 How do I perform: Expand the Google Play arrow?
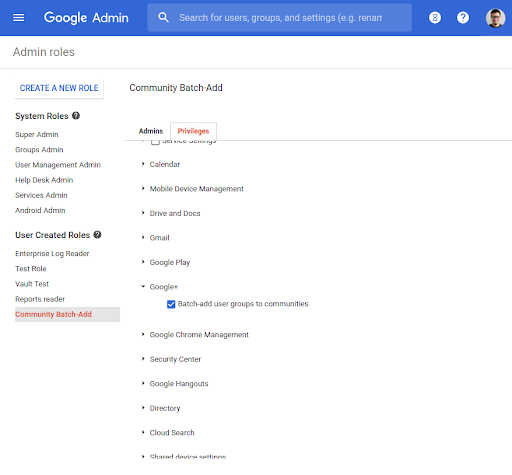(x=143, y=262)
